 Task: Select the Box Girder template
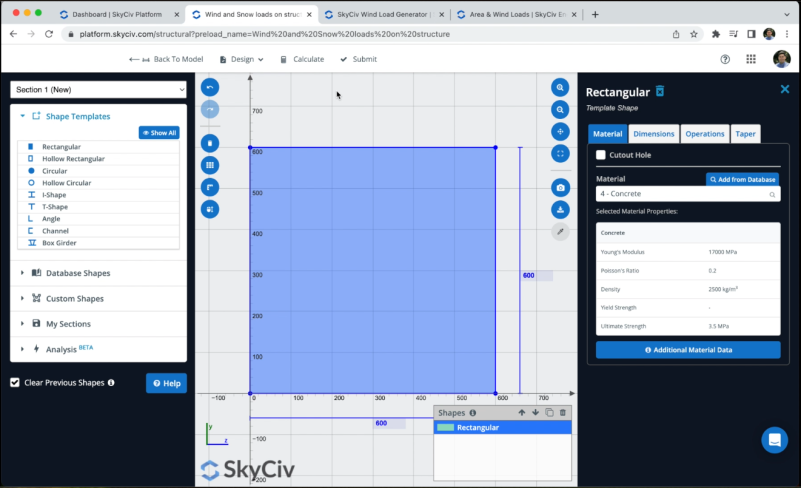(98, 243)
